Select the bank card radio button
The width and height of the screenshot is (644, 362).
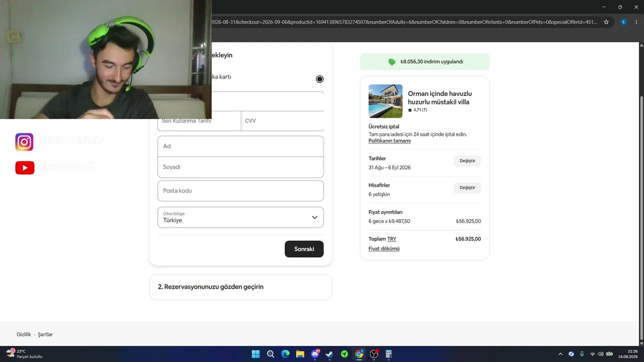(319, 79)
